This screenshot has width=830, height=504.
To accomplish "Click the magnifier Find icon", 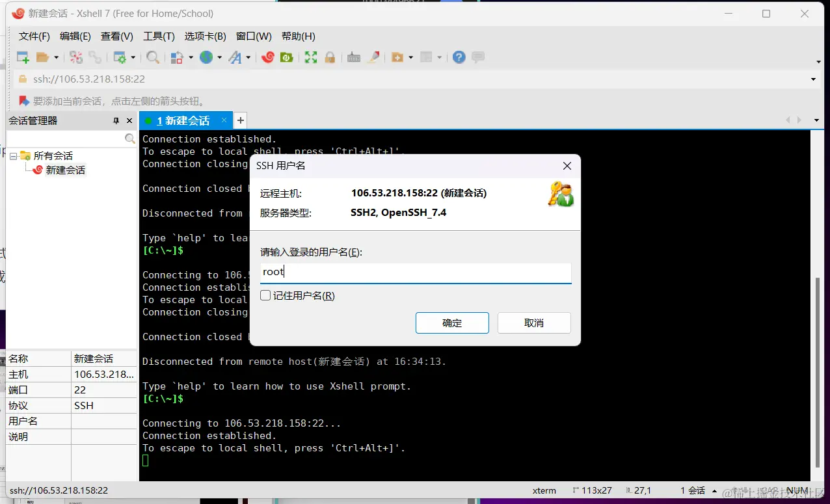I will (153, 57).
